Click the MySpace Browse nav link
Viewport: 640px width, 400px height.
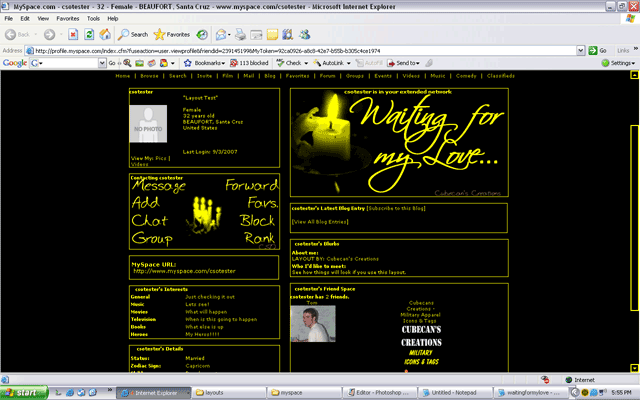tap(149, 76)
